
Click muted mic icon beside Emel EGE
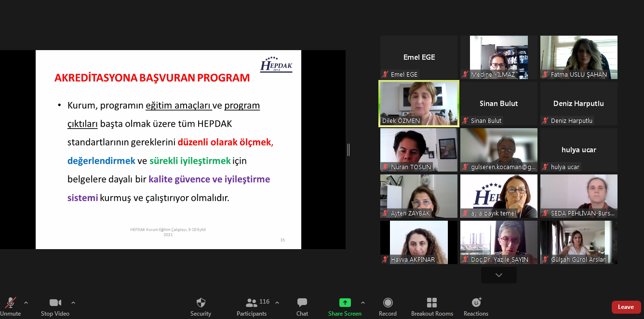pos(385,74)
